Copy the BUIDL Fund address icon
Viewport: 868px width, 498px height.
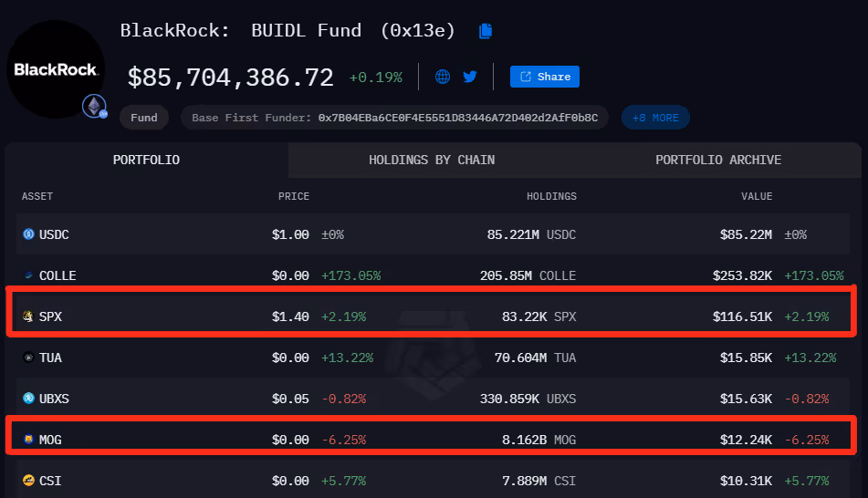point(486,31)
